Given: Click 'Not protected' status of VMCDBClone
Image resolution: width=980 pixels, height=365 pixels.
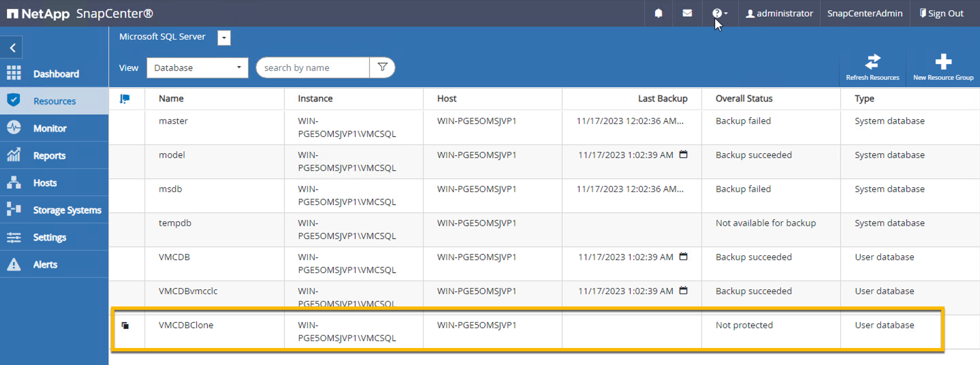Looking at the screenshot, I should (x=744, y=325).
